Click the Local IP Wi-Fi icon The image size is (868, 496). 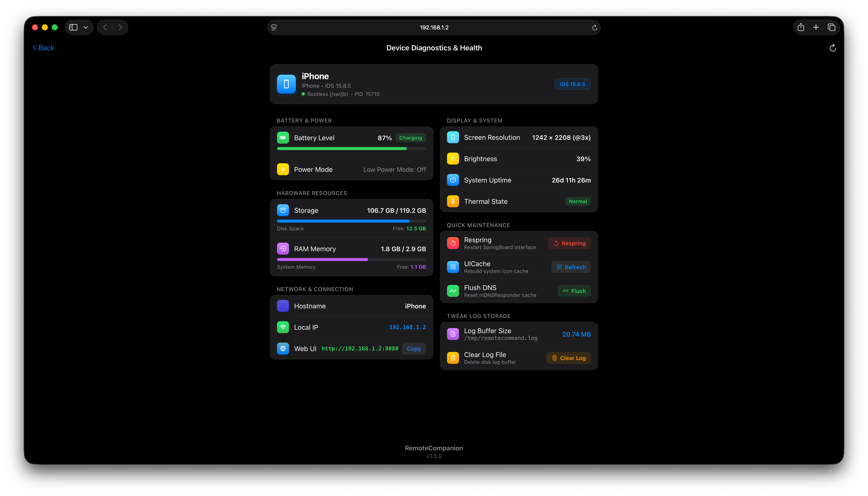coord(283,327)
